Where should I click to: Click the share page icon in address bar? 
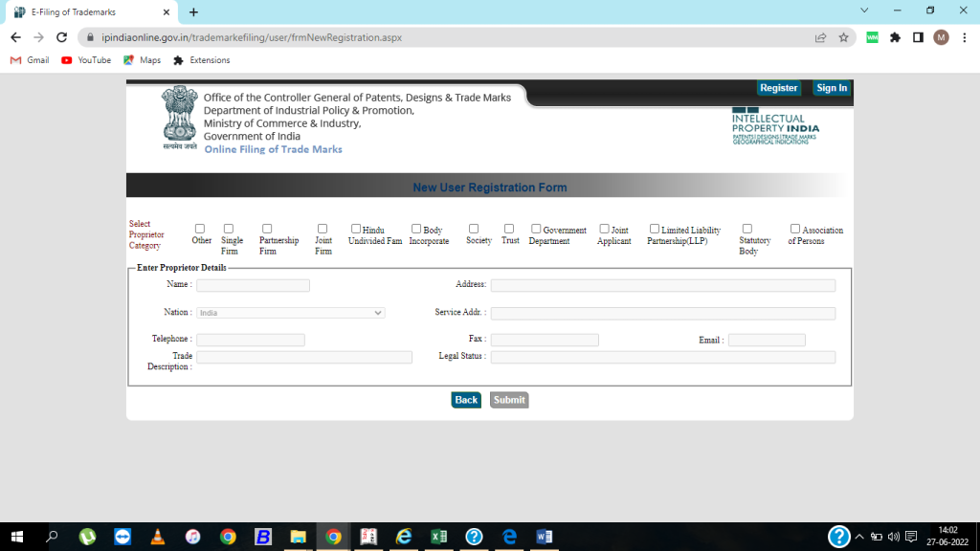[820, 37]
